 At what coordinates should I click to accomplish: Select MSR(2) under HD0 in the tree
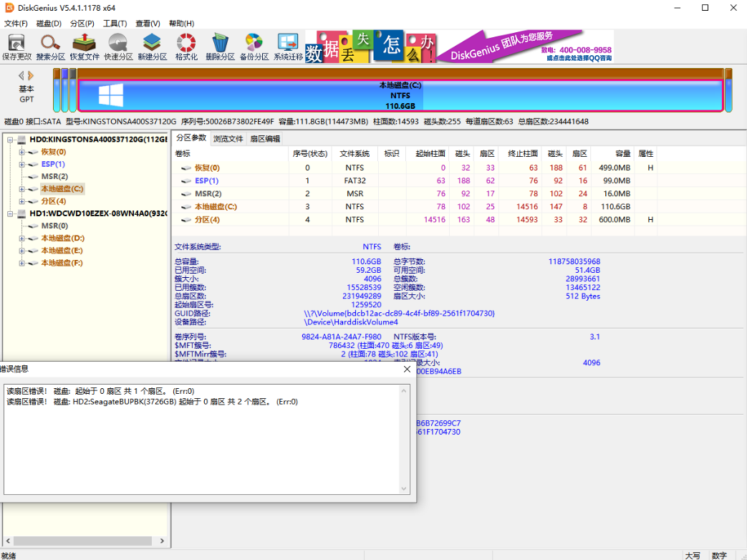click(54, 177)
